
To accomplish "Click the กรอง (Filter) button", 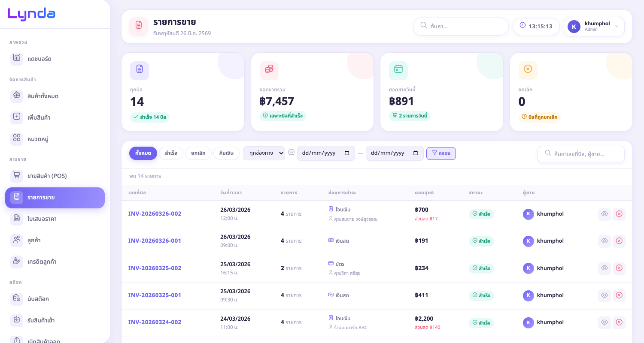I will (441, 153).
